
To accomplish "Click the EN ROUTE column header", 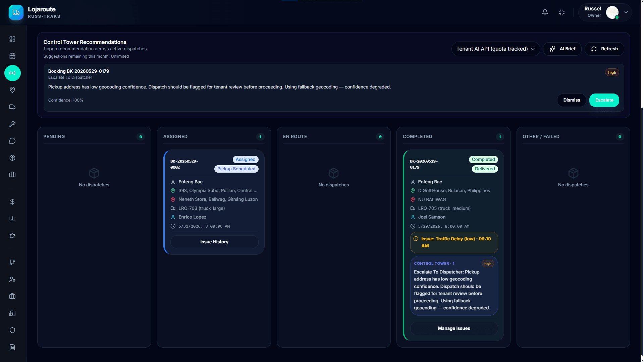I will 295,136.
